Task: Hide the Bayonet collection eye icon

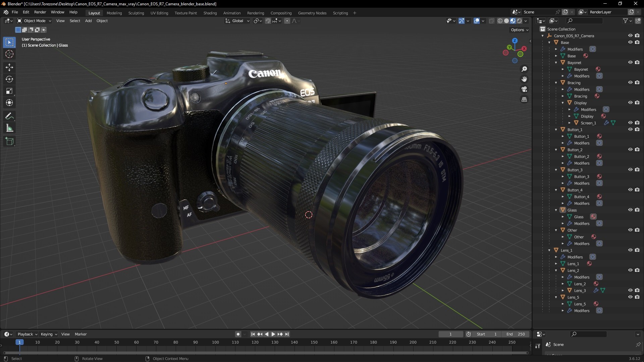Action: click(630, 62)
